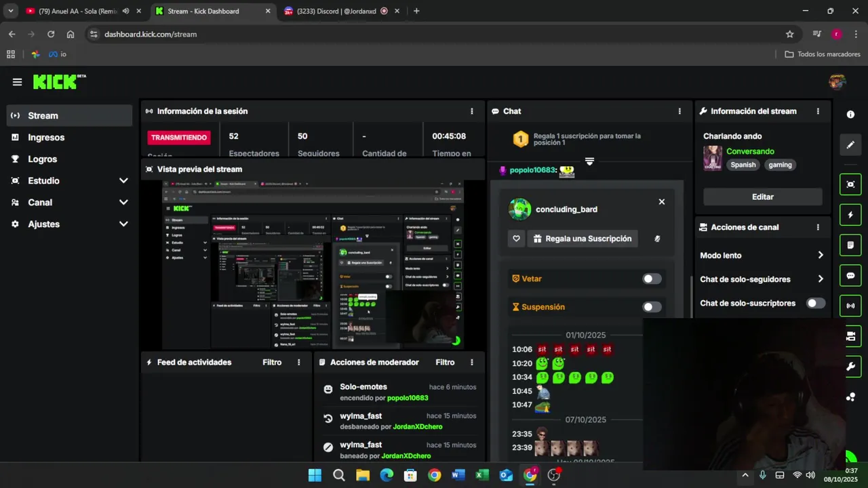Open Modo lento options arrow
Image resolution: width=868 pixels, height=488 pixels.
(821, 256)
